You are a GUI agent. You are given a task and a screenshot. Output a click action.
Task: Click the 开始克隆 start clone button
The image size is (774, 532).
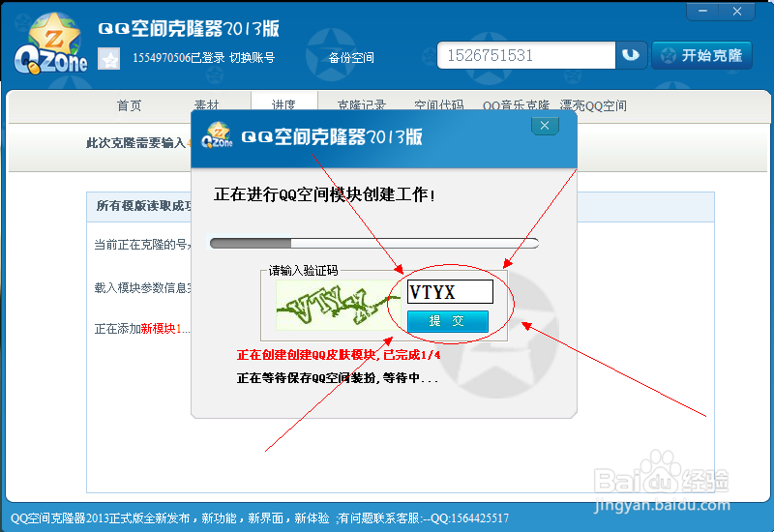tap(702, 55)
